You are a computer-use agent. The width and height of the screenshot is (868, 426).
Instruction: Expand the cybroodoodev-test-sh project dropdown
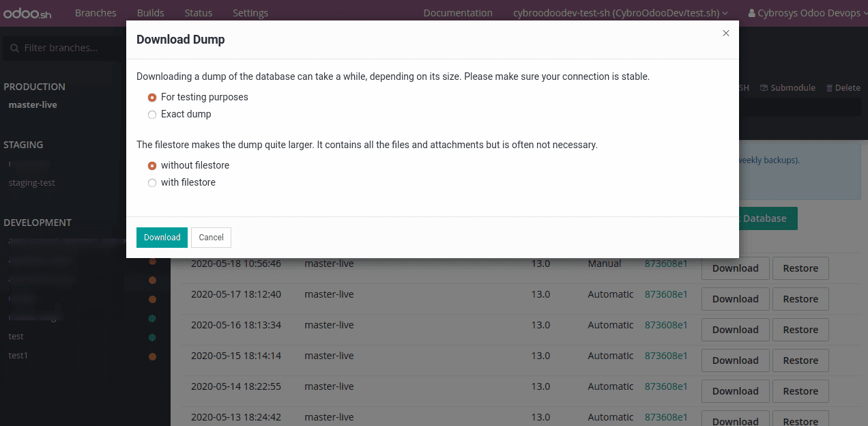(620, 13)
